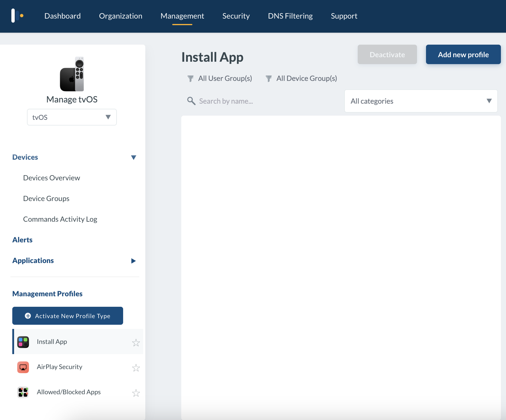Open the tvOS platform dropdown
This screenshot has height=420, width=506.
72,117
